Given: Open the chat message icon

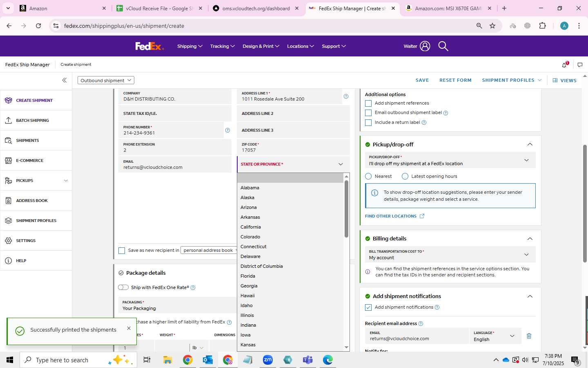Looking at the screenshot, I should pyautogui.click(x=580, y=65).
